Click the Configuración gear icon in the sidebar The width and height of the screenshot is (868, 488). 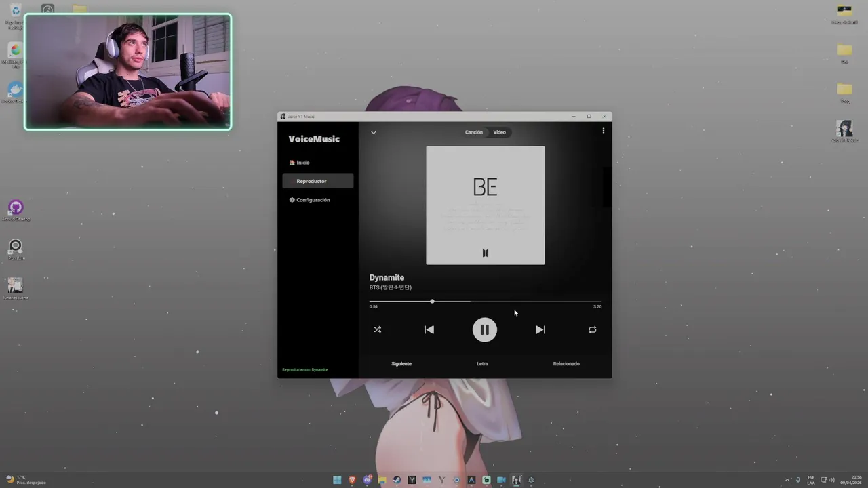[x=292, y=200]
